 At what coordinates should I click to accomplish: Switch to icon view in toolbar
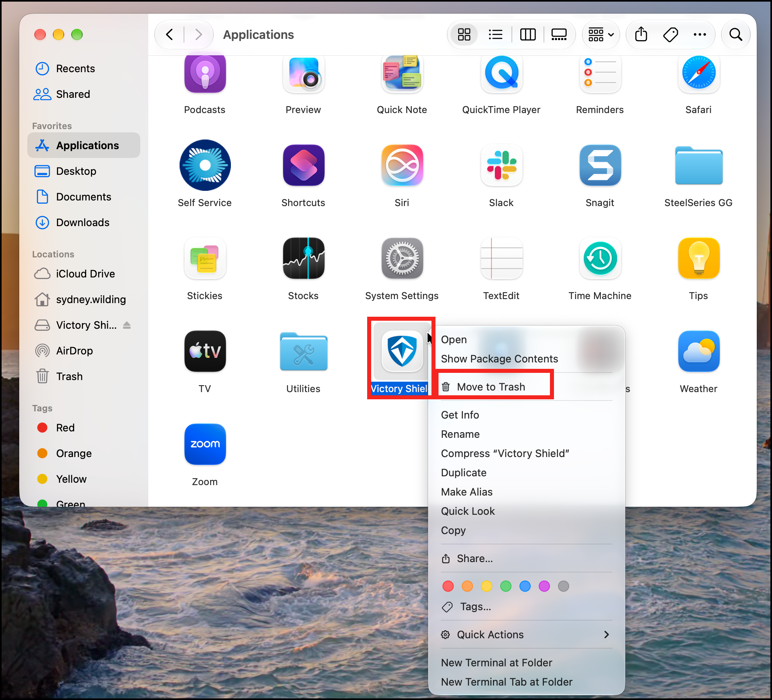(464, 34)
